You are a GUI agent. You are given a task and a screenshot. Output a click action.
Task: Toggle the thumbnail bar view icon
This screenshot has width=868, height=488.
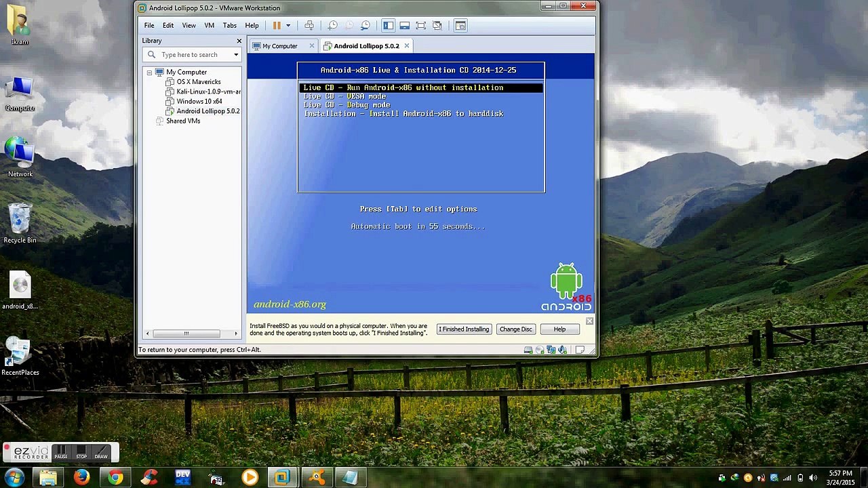pyautogui.click(x=404, y=25)
